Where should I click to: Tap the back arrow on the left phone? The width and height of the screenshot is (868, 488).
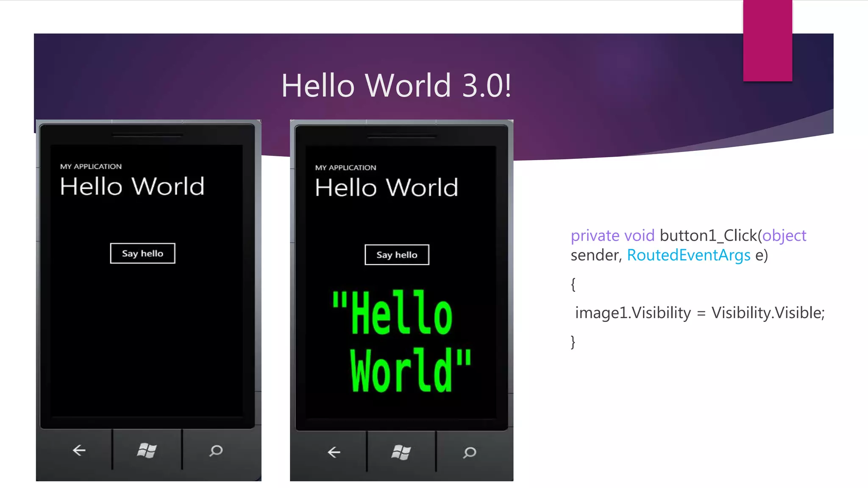click(79, 450)
